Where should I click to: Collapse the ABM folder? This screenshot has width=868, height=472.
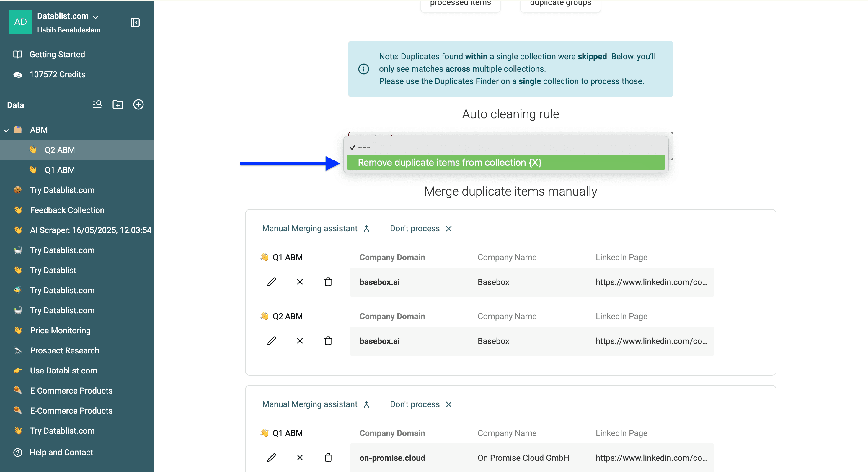(x=6, y=130)
